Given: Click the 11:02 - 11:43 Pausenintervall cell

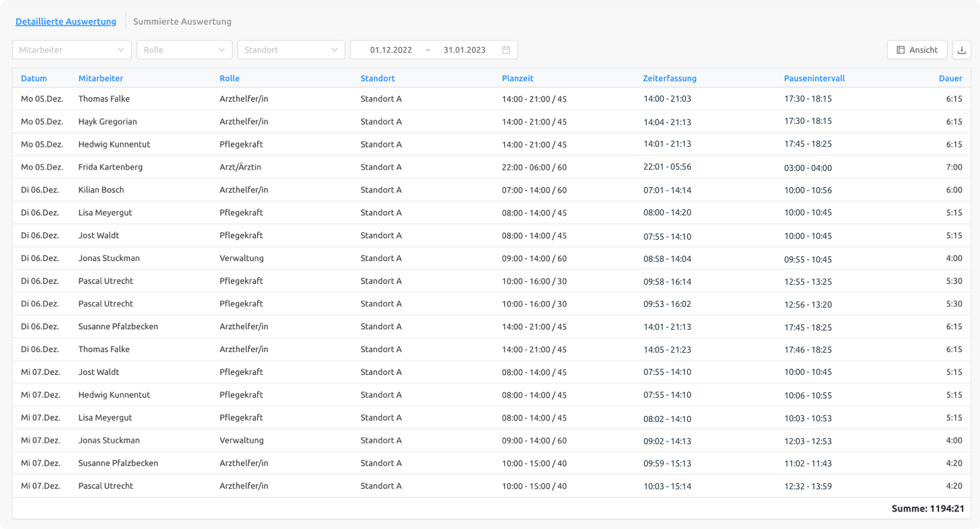Looking at the screenshot, I should point(808,464).
